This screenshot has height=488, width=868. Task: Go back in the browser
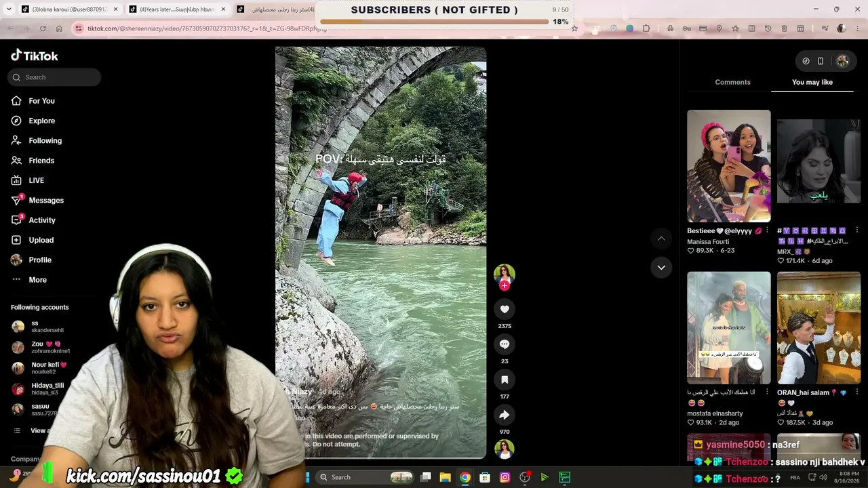pyautogui.click(x=10, y=28)
